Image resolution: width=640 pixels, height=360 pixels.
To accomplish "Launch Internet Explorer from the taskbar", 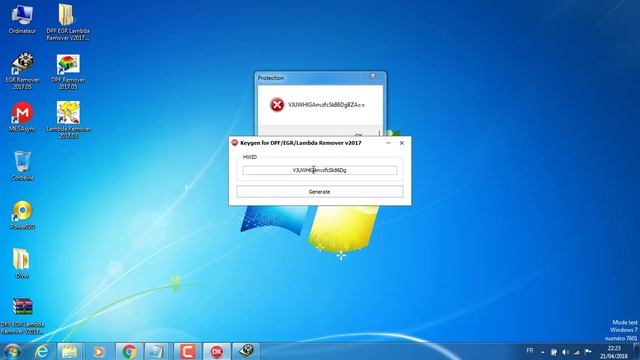I will click(x=42, y=351).
